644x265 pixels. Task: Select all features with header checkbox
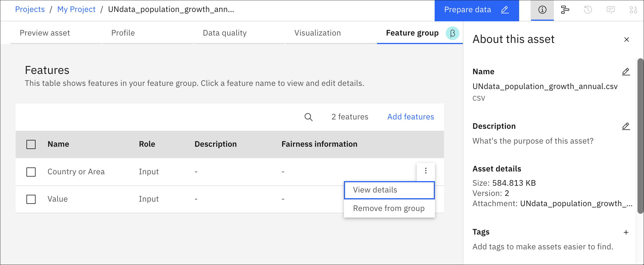[31, 144]
